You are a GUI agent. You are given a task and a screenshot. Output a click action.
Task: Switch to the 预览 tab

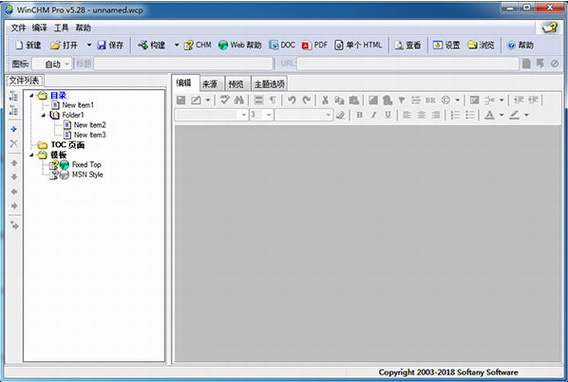[x=236, y=84]
